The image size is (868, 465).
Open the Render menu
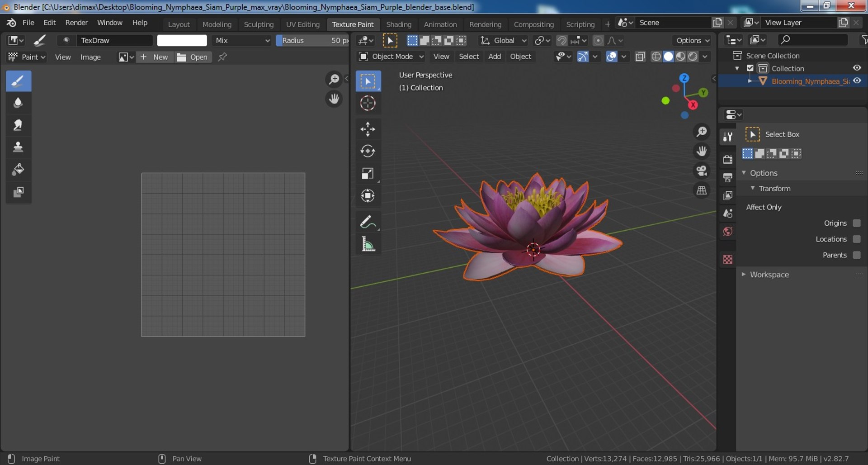point(76,23)
